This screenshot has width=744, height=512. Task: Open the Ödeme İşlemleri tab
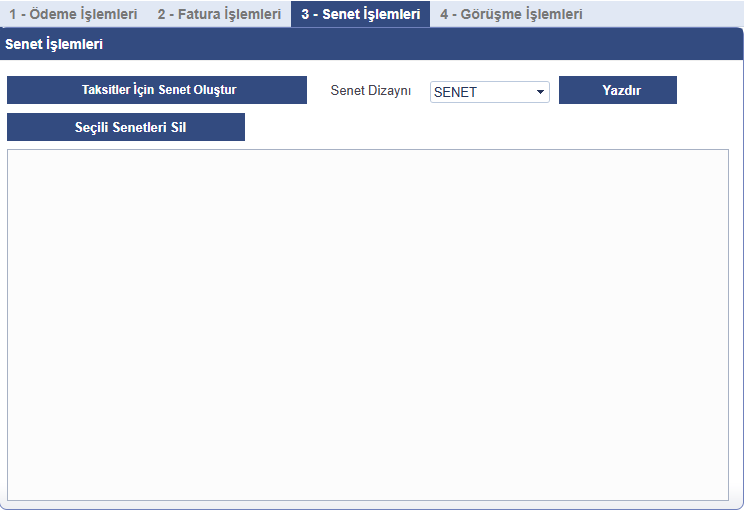coord(73,14)
